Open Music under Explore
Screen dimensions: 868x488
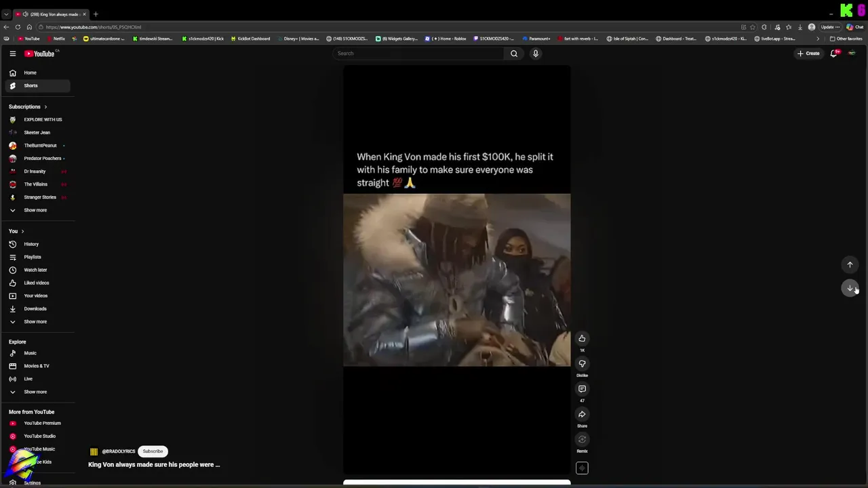pos(37,353)
